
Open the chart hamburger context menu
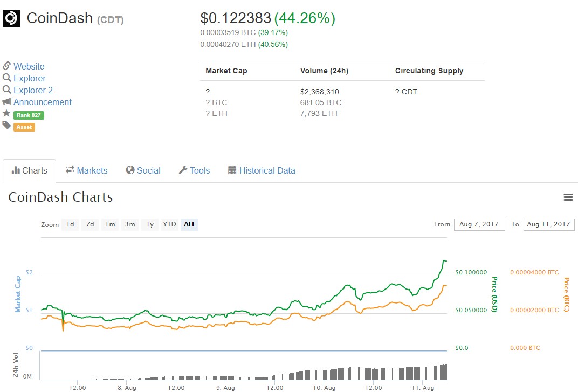568,197
